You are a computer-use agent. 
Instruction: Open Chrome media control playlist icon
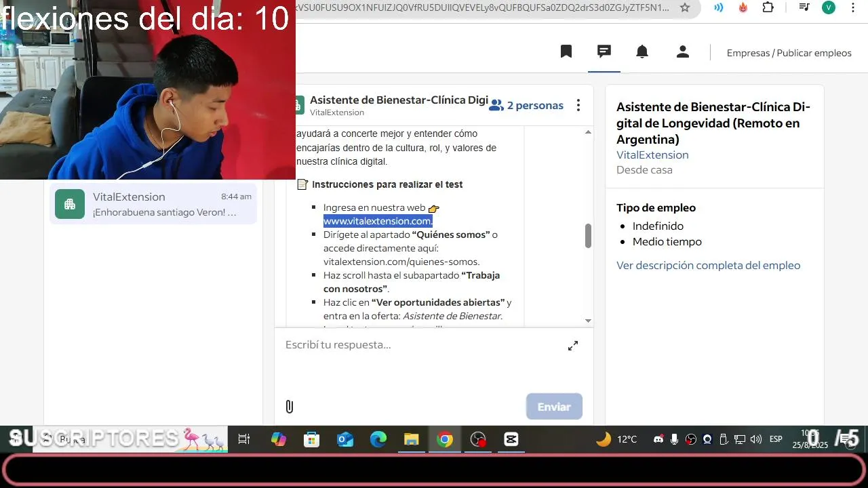coord(804,7)
